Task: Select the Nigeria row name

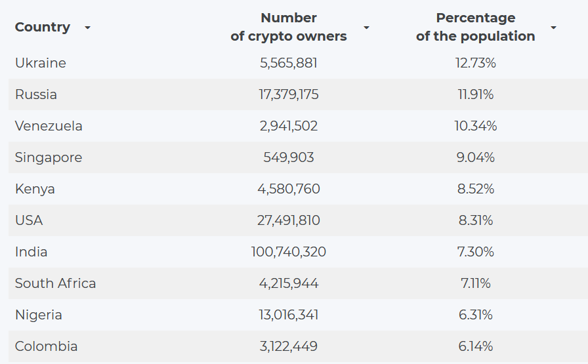Action: point(39,315)
